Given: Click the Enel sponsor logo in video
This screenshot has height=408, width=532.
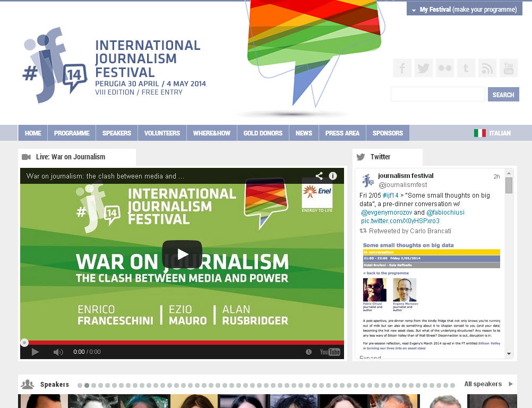Looking at the screenshot, I should tap(317, 195).
